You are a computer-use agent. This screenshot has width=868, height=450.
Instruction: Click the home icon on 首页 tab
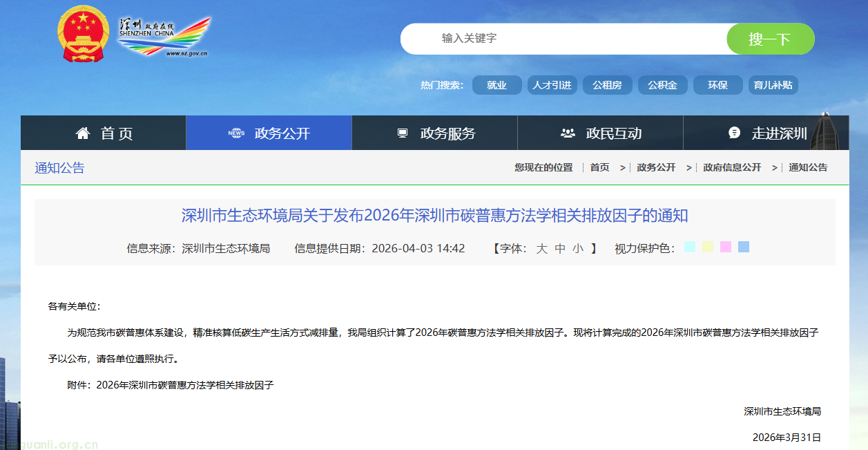point(84,133)
